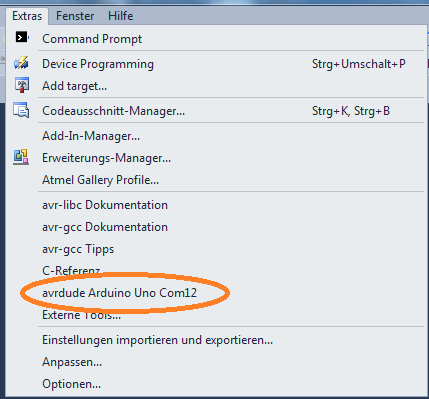Click the Strg+Umschalt+P shortcut text

[359, 64]
